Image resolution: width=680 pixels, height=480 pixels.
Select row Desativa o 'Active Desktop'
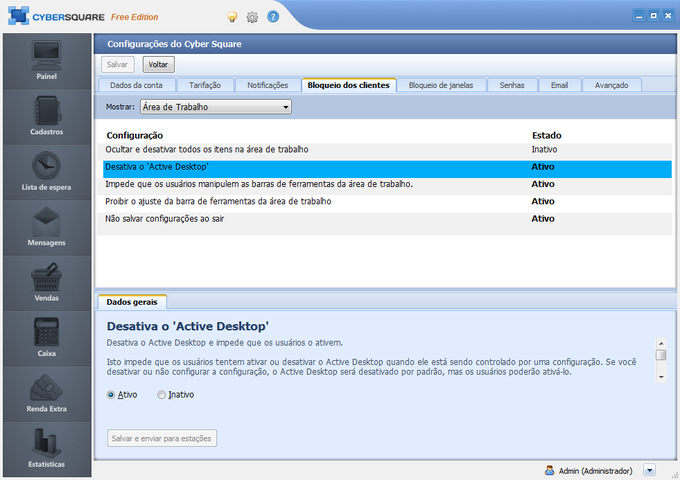pyautogui.click(x=387, y=169)
